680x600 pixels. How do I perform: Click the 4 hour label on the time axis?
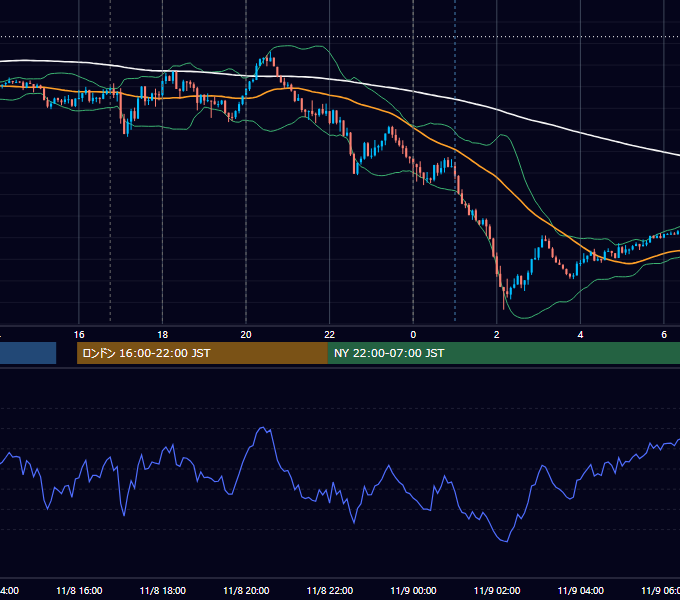(580, 335)
